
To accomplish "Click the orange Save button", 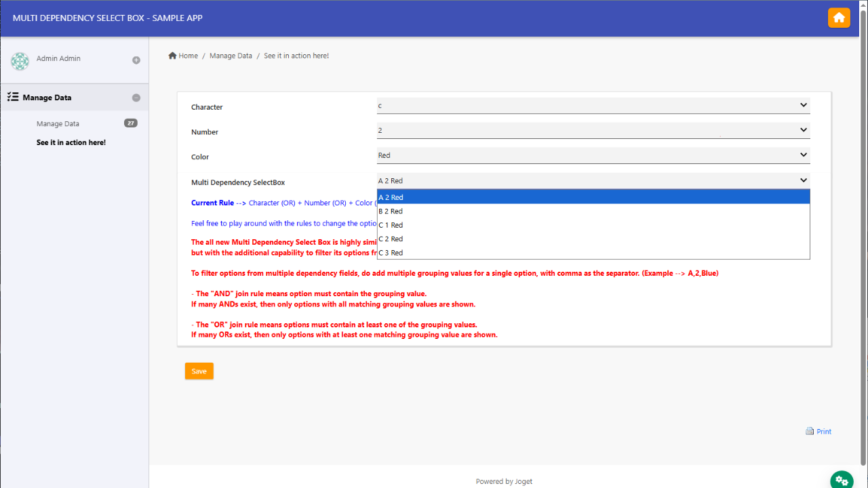I will (x=199, y=371).
